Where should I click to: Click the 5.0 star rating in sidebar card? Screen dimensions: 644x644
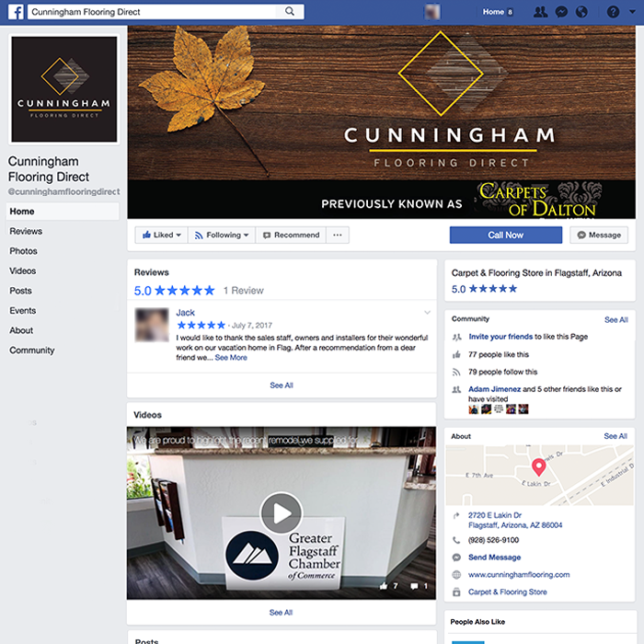(x=484, y=289)
